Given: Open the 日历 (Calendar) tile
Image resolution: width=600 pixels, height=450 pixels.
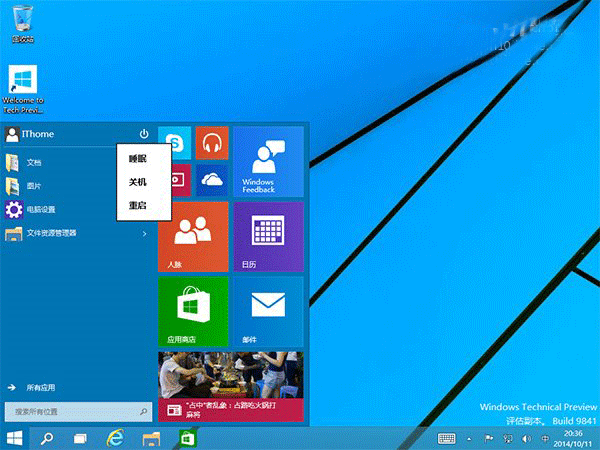Looking at the screenshot, I should pyautogui.click(x=268, y=237).
